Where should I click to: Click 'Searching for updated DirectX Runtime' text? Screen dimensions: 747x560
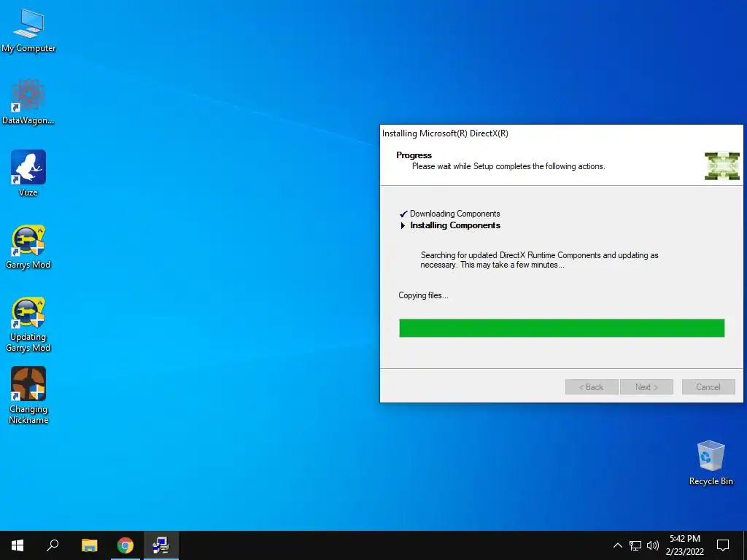click(x=539, y=260)
